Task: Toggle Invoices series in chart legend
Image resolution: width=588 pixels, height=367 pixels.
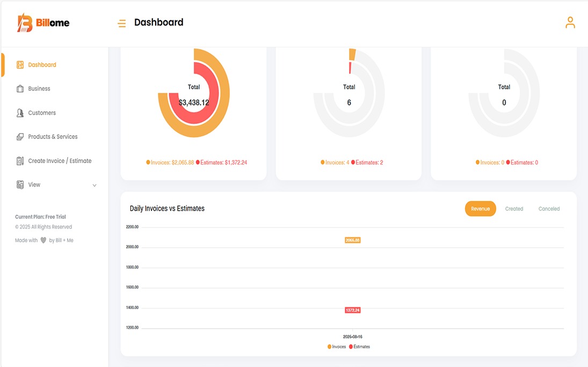Action: [x=337, y=347]
